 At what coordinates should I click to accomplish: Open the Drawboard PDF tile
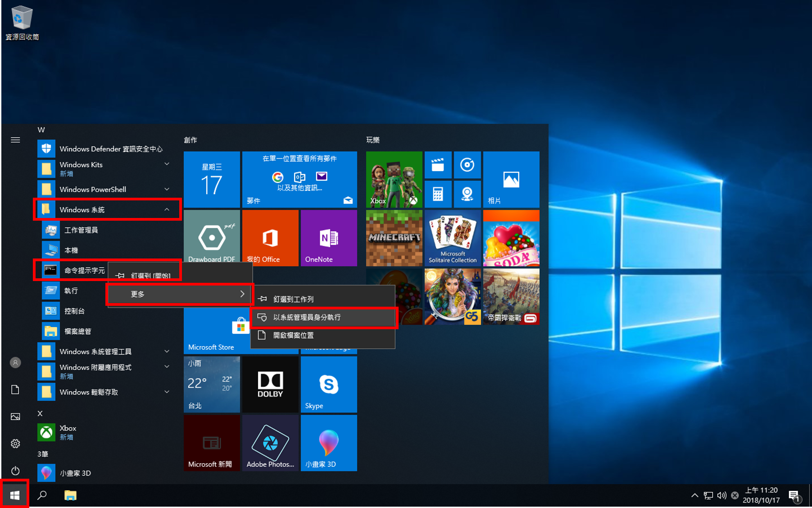[x=212, y=238]
